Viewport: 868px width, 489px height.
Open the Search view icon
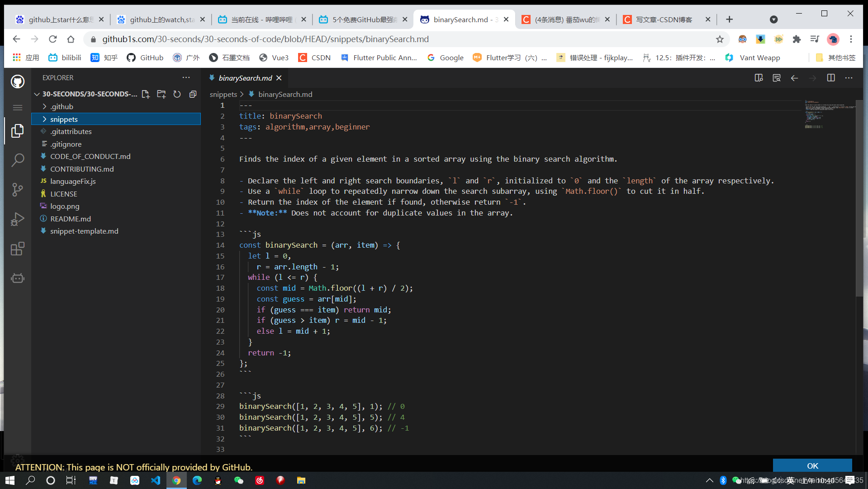click(x=18, y=160)
